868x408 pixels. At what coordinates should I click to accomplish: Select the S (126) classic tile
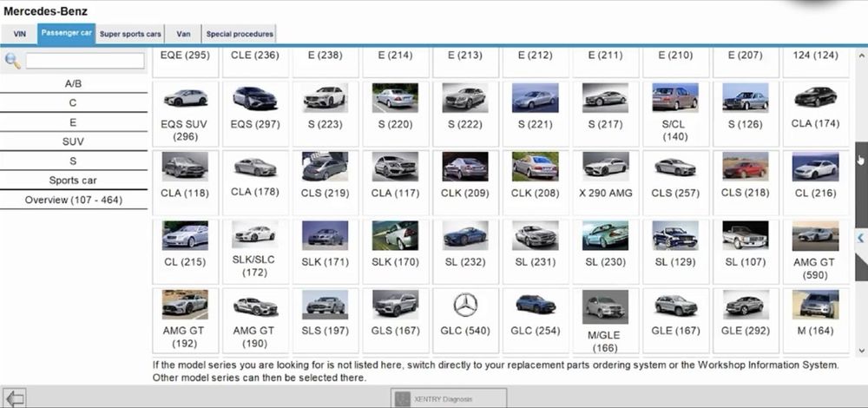(746, 114)
